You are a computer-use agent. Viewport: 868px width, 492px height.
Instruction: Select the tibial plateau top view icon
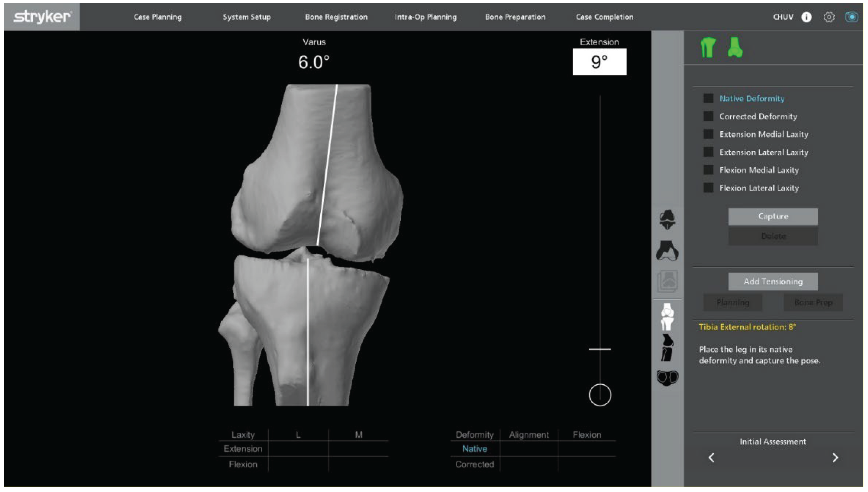[x=667, y=378]
